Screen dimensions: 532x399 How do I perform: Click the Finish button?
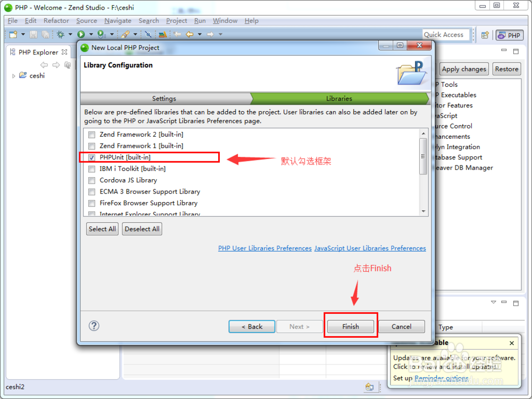[x=351, y=327]
